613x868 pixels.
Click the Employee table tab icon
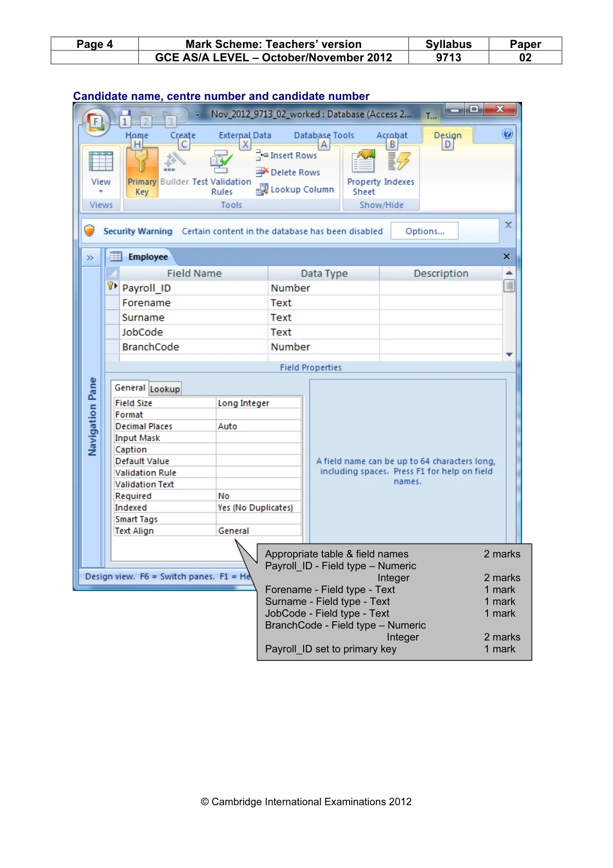pyautogui.click(x=116, y=256)
